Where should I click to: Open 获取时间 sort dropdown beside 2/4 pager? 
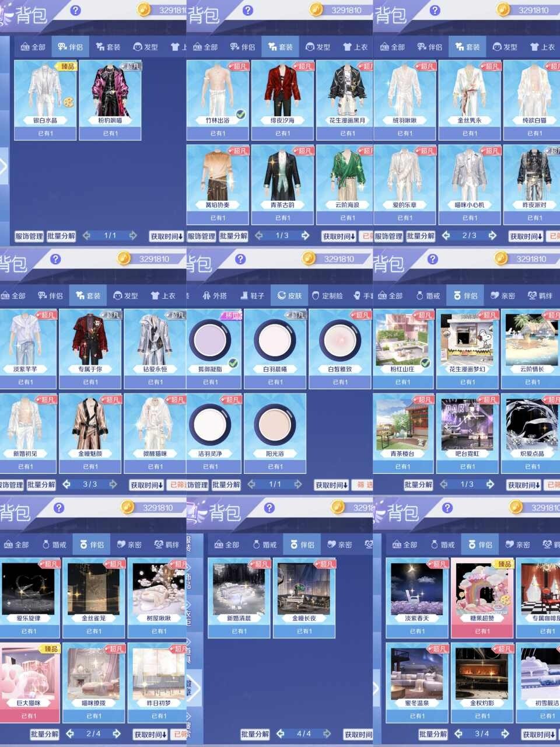150,734
